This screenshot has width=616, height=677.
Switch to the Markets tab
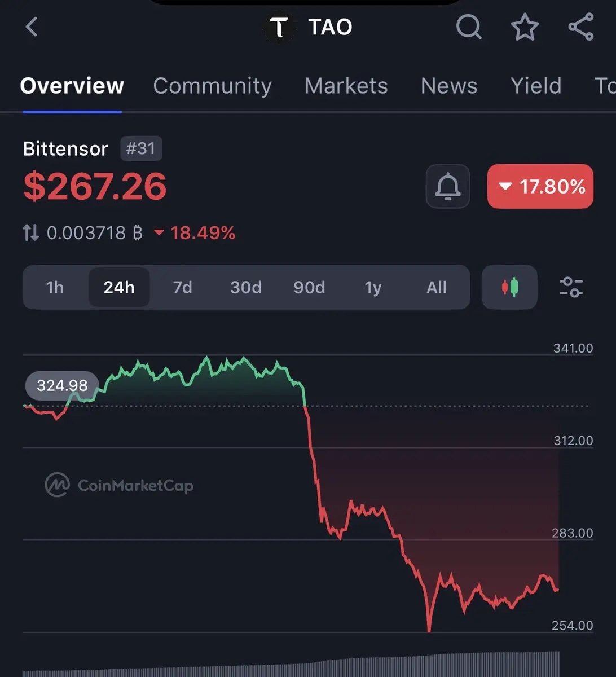coord(346,86)
